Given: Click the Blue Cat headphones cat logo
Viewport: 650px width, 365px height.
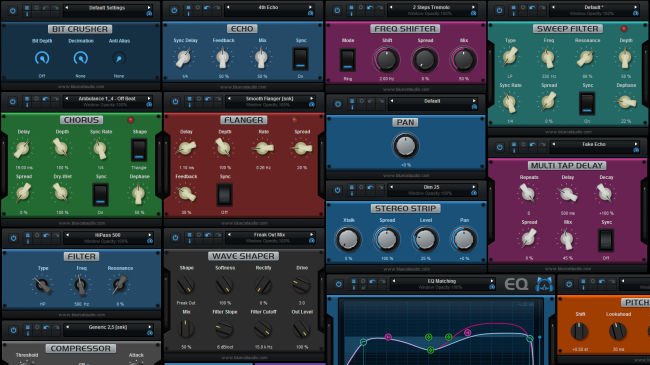Looking at the screenshot, I should pos(544,284).
